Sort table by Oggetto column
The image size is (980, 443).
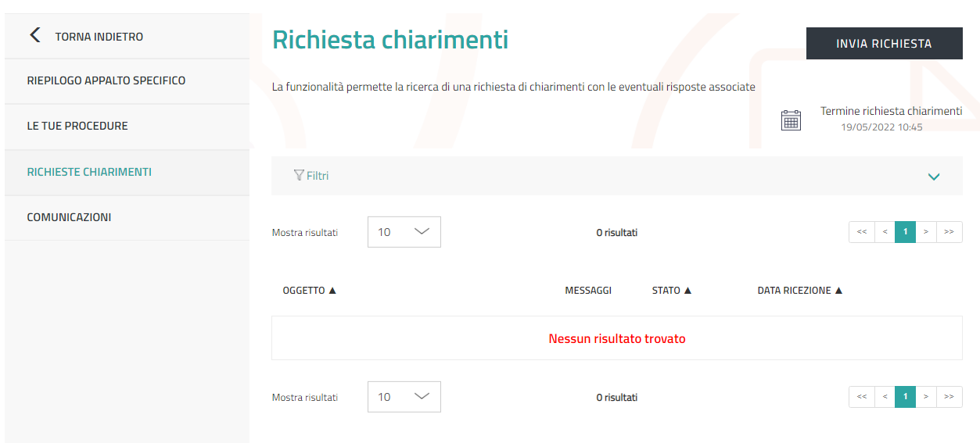310,291
